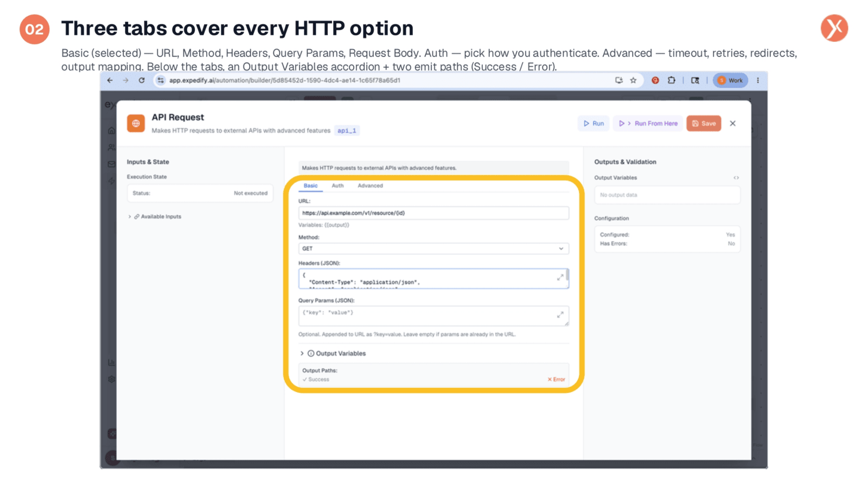Expand Available Inputs section
The width and height of the screenshot is (868, 488).
point(155,217)
